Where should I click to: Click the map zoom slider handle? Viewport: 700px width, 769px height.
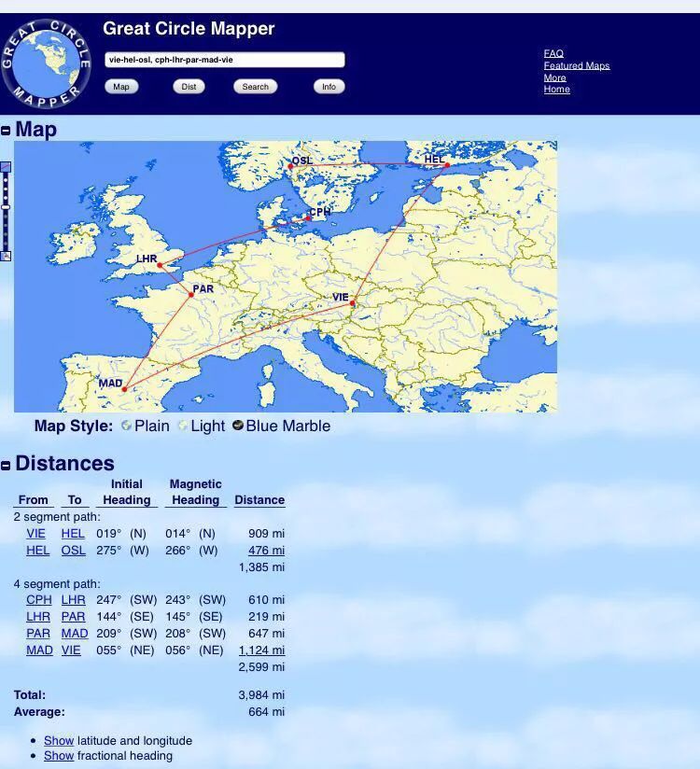[x=6, y=206]
